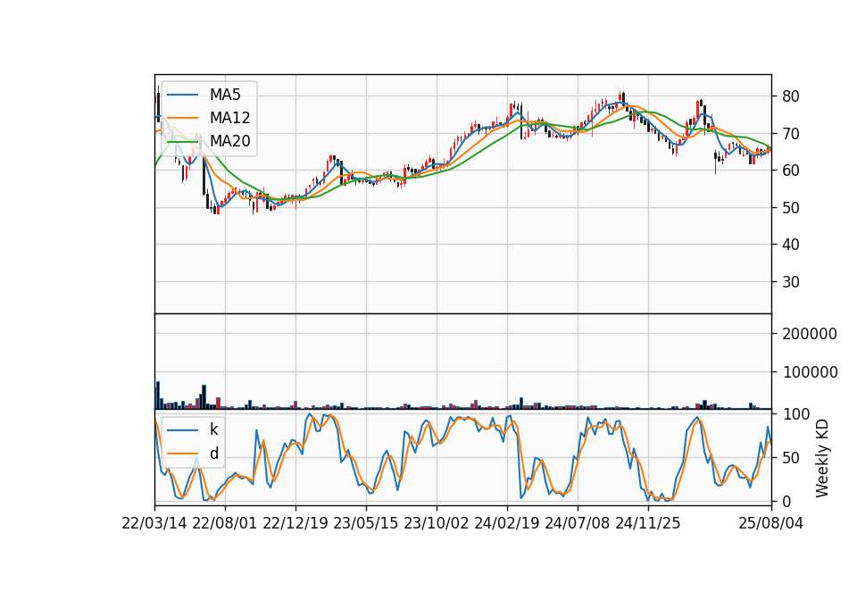The image size is (857, 616).
Task: Click the price axis value 30
Action: tap(790, 282)
